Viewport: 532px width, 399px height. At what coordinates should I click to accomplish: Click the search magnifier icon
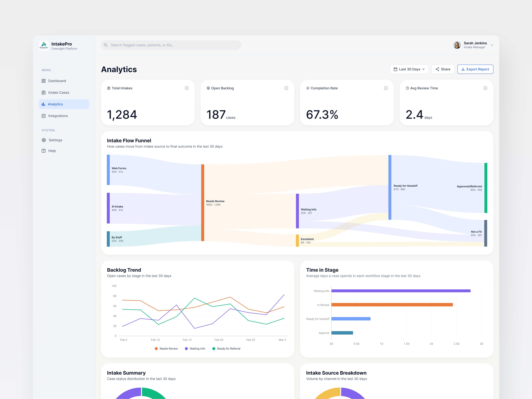tap(106, 45)
